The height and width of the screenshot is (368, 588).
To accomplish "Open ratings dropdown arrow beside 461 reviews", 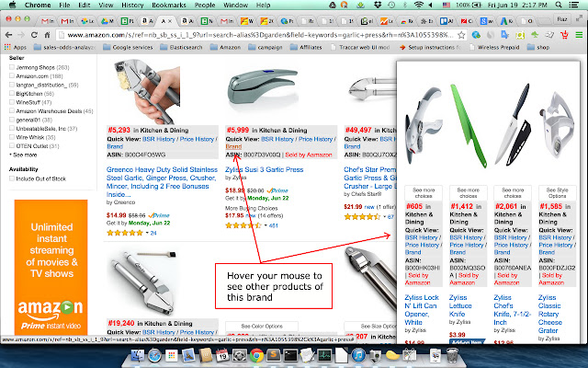I will pos(266,225).
